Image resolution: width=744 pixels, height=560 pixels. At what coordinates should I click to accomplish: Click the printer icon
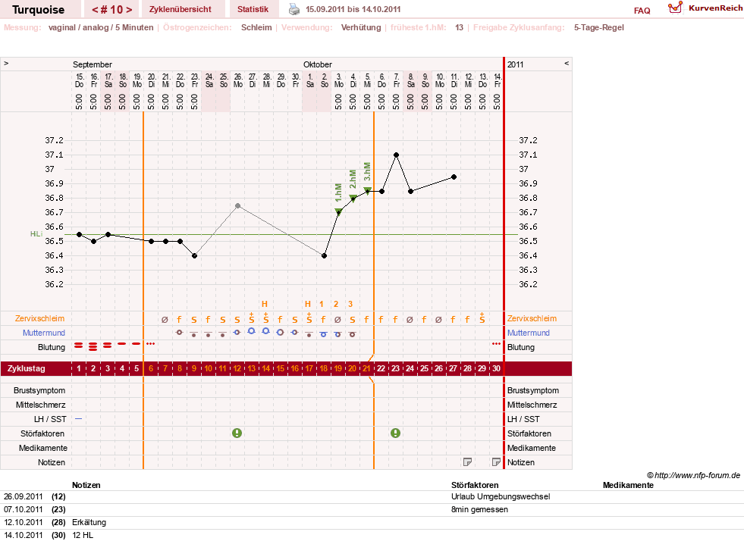[x=294, y=9]
